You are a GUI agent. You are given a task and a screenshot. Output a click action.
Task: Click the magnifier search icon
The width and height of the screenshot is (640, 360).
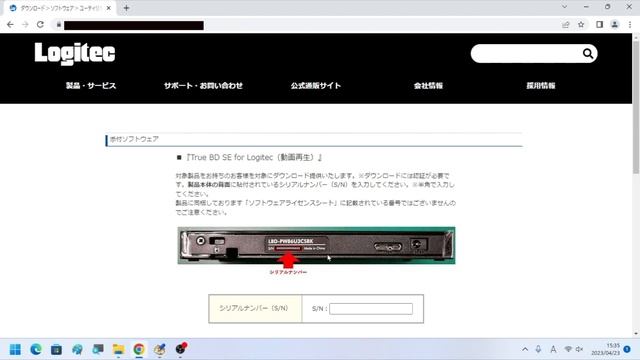(x=588, y=53)
